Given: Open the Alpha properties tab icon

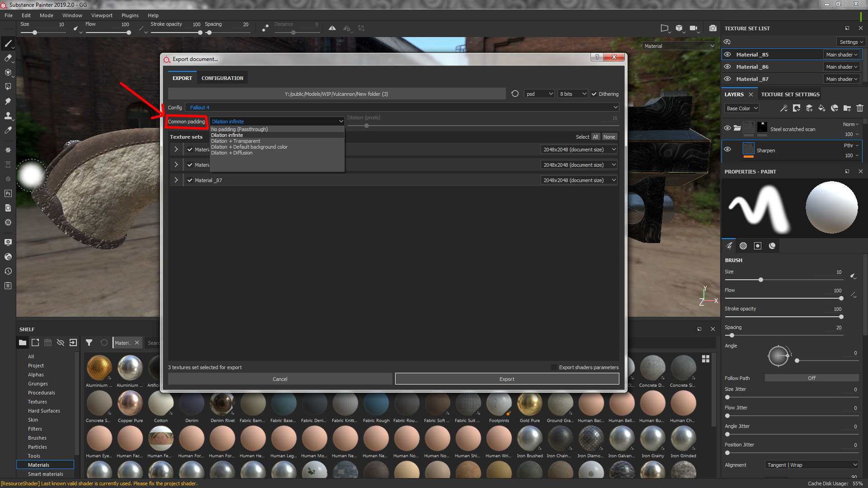Looking at the screenshot, I should pyautogui.click(x=743, y=246).
